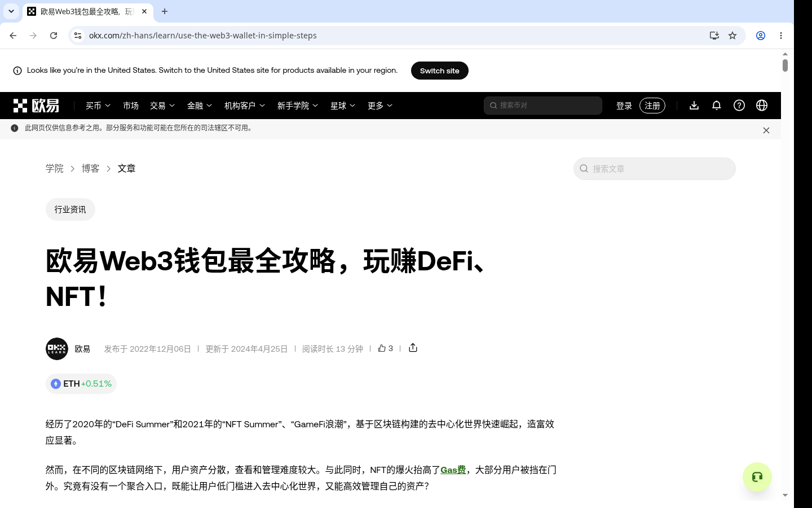Expand the 星球 dropdown menu
Viewport: 812px width, 508px height.
pos(343,106)
